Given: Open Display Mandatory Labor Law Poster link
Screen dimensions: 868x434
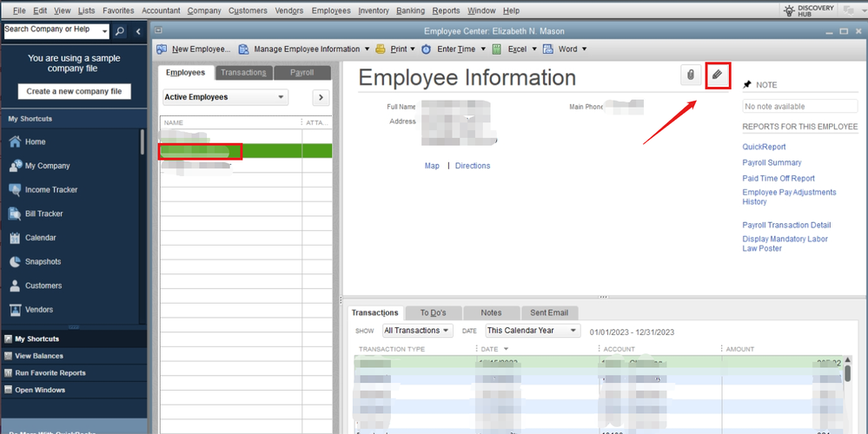Looking at the screenshot, I should tap(785, 244).
